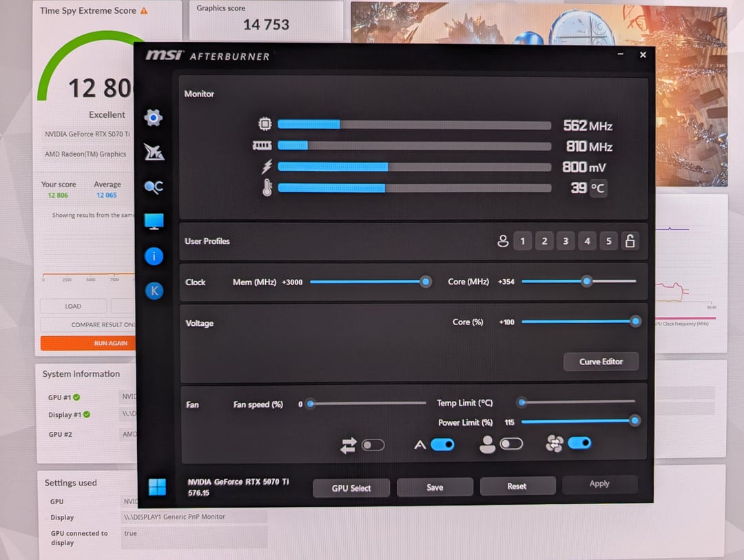Screen dimensions: 744x560
Task: Click the 115 power limit value
Action: click(x=510, y=422)
